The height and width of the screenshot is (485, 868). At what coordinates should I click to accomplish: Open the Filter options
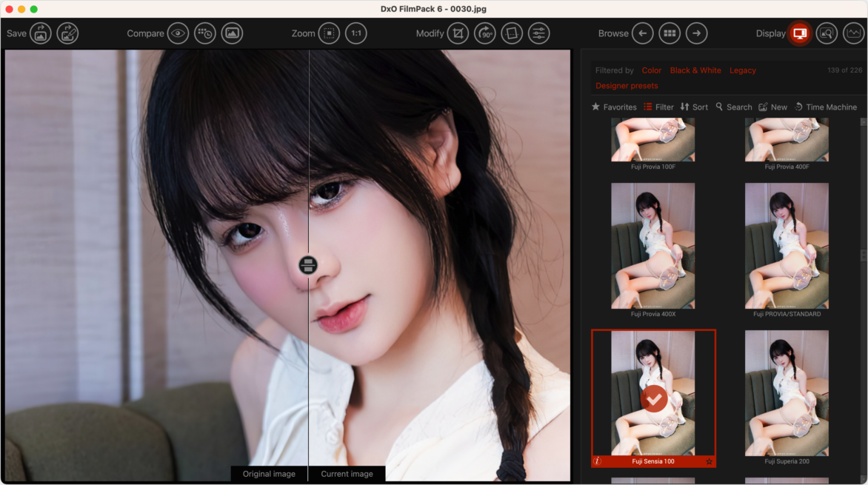[x=658, y=107]
